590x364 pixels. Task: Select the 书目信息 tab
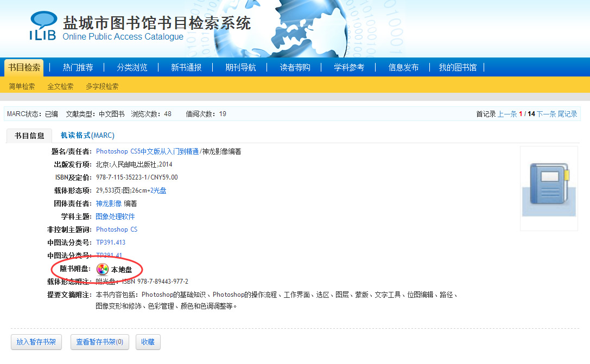(x=29, y=136)
